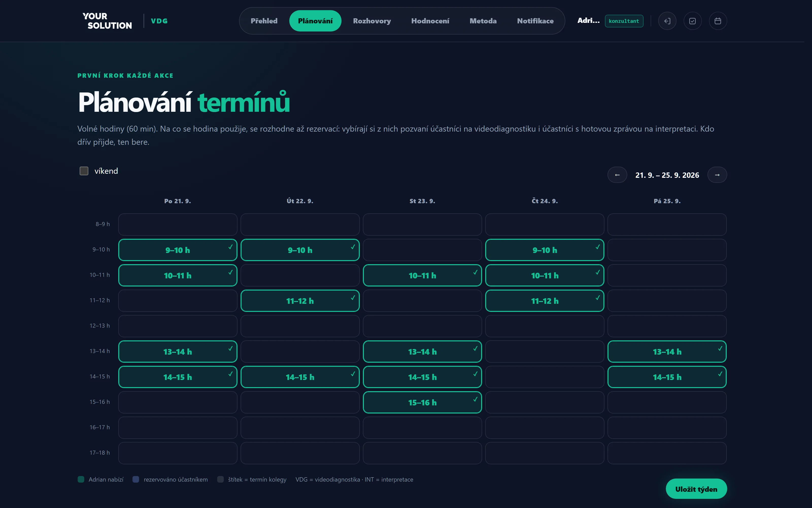The height and width of the screenshot is (508, 812).
Task: Click the Uložit týden button
Action: click(696, 489)
